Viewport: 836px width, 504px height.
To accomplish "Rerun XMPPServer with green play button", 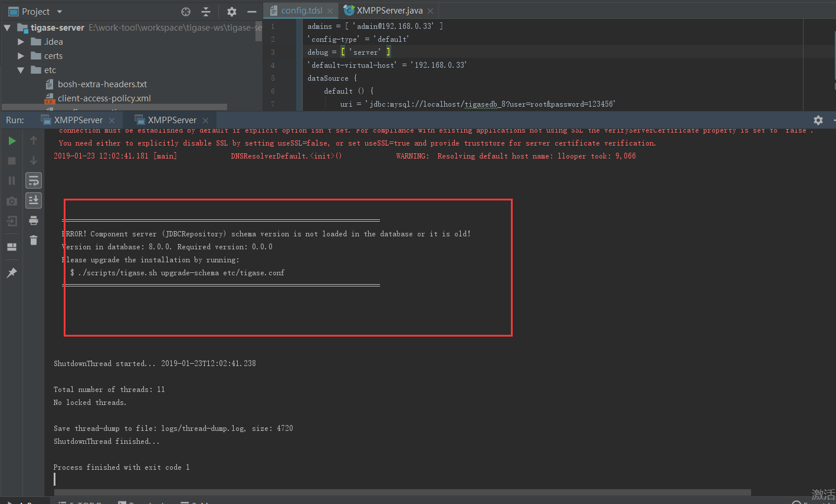I will point(12,141).
